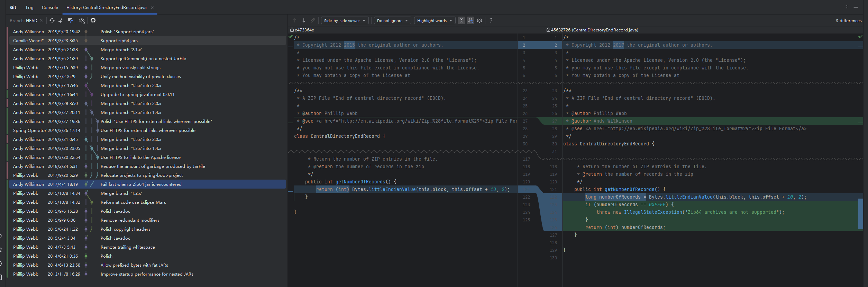
Task: Open the Side-by-side viewer dropdown
Action: pyautogui.click(x=345, y=21)
